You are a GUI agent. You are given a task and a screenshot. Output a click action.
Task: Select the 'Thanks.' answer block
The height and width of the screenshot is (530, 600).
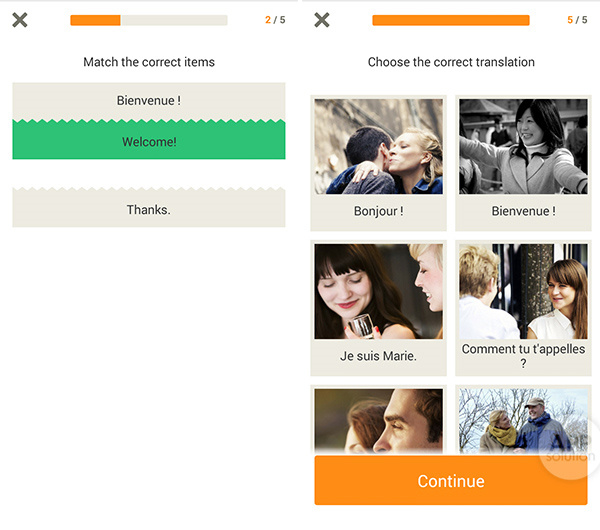149,208
